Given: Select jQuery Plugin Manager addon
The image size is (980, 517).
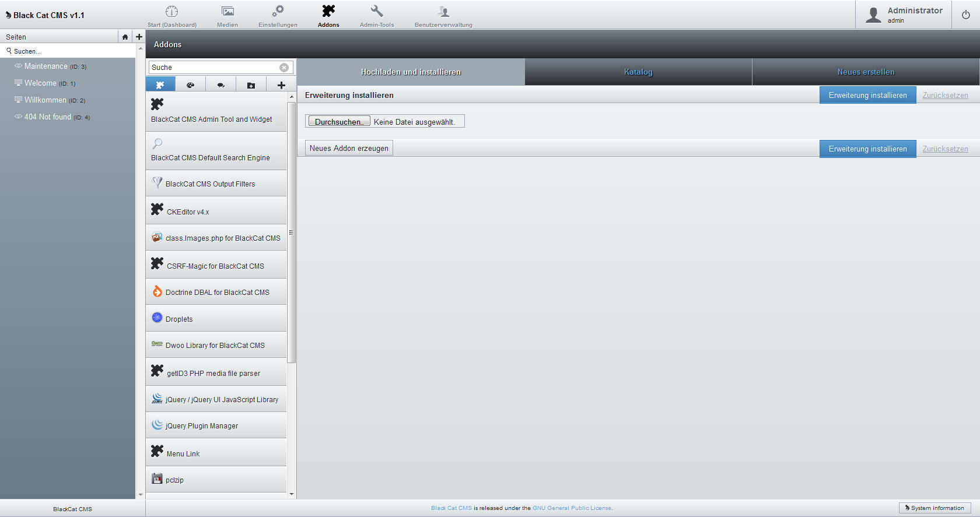Looking at the screenshot, I should pyautogui.click(x=216, y=425).
